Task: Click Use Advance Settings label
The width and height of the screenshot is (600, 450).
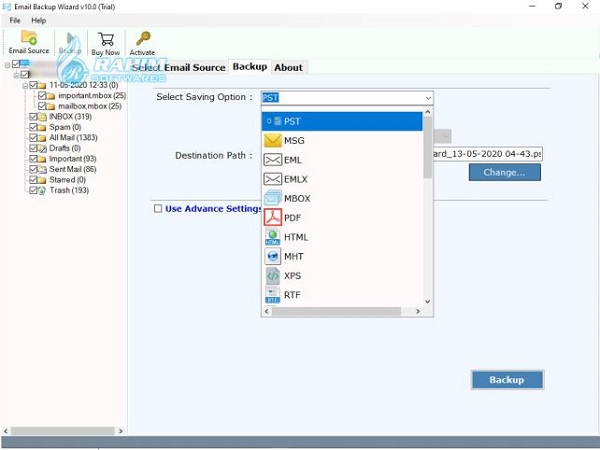Action: coord(213,209)
